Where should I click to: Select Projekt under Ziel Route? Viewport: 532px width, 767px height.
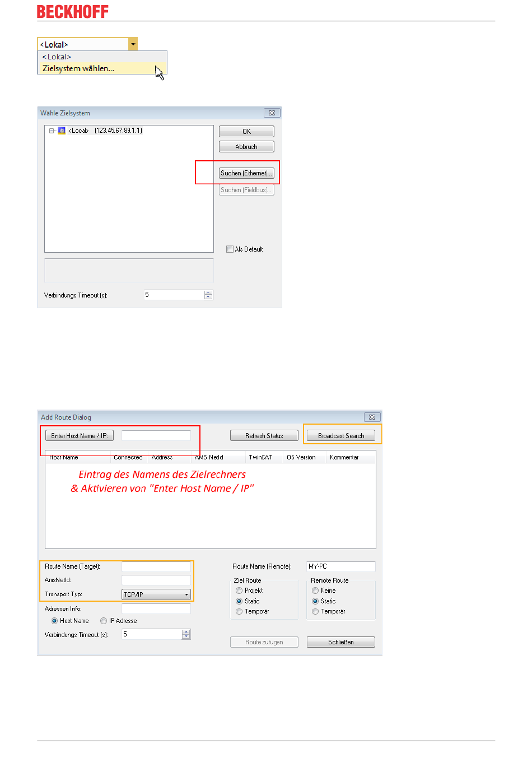(x=239, y=591)
